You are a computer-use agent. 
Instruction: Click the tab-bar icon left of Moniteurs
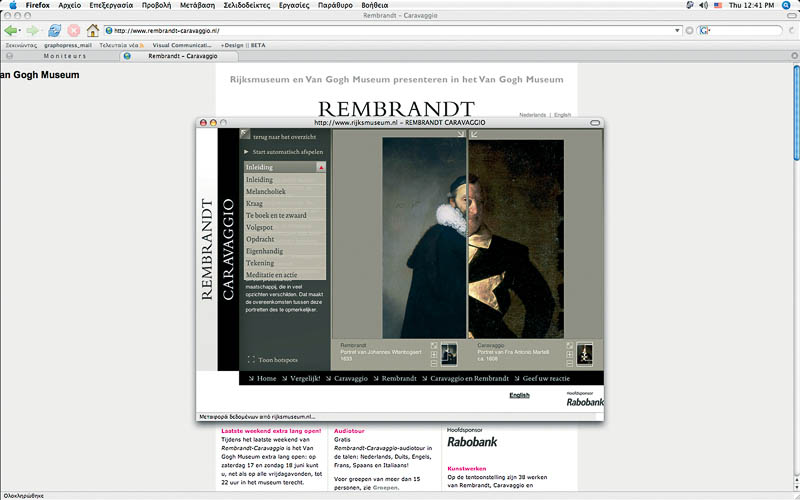point(9,56)
